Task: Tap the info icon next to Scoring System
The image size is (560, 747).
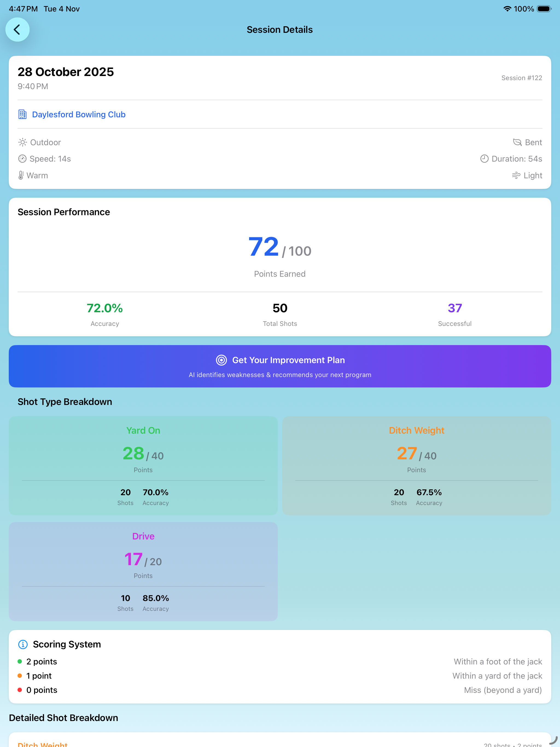Action: [23, 644]
